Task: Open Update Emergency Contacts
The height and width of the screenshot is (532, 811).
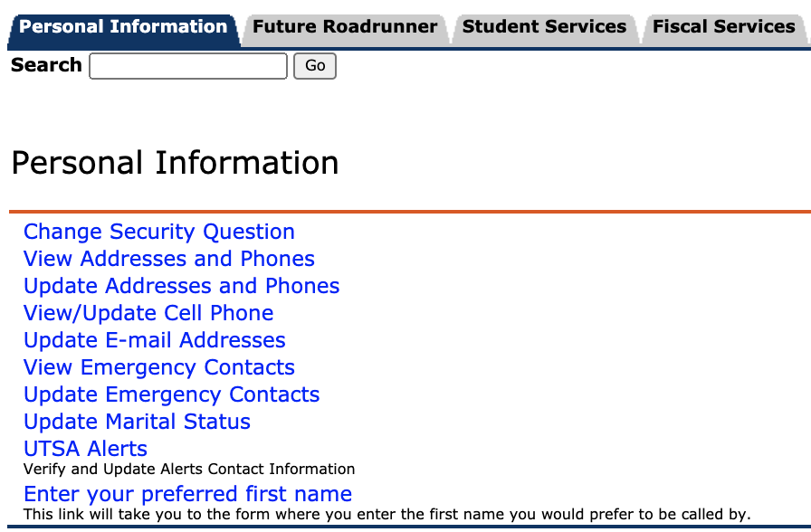Action: [x=171, y=394]
